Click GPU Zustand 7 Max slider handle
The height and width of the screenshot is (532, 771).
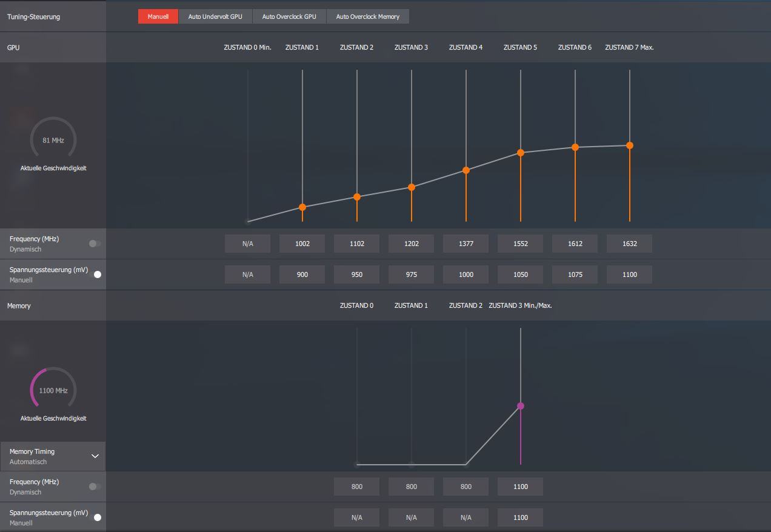tap(630, 145)
